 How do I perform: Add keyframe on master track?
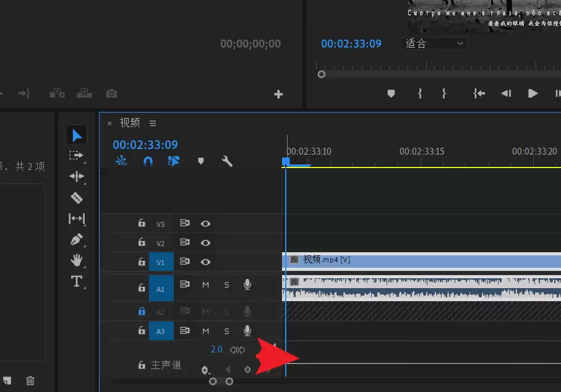[x=247, y=370]
